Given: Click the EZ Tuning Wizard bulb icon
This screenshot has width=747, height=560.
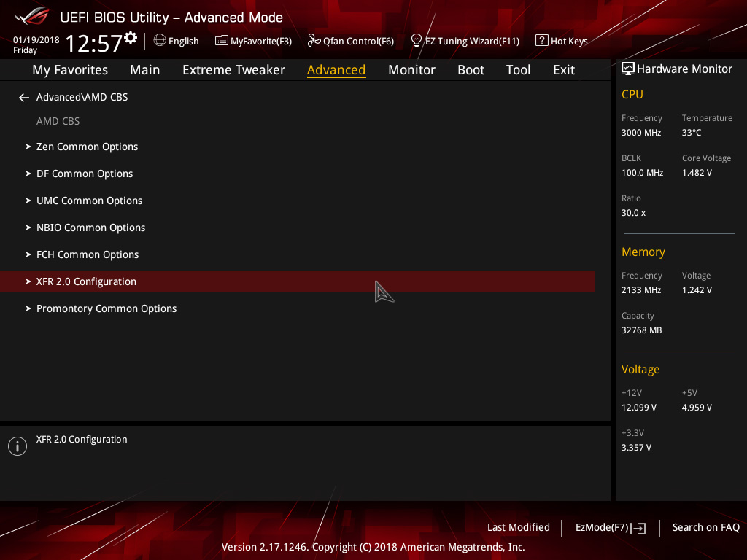Looking at the screenshot, I should 417,41.
